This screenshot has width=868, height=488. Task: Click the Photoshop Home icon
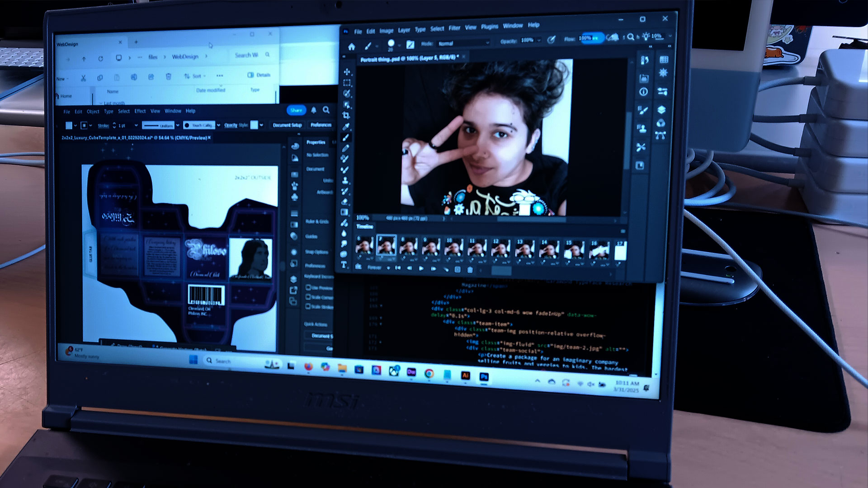click(x=351, y=47)
